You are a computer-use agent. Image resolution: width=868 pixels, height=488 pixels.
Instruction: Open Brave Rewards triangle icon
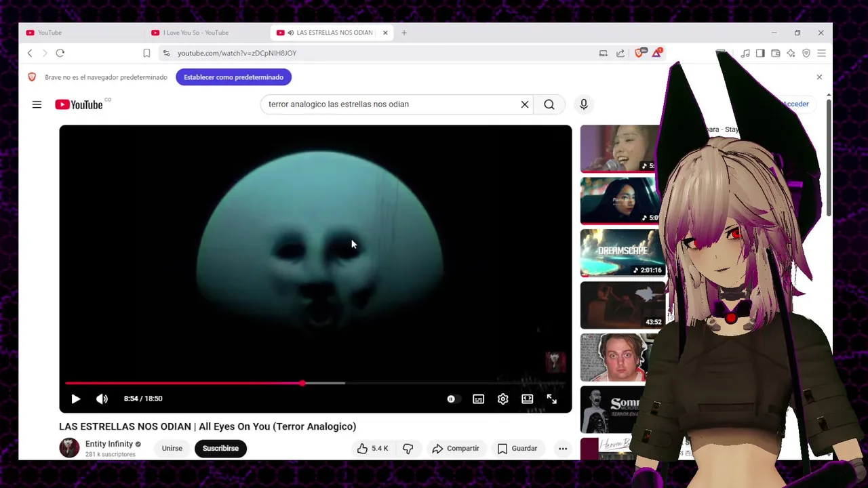pyautogui.click(x=656, y=53)
